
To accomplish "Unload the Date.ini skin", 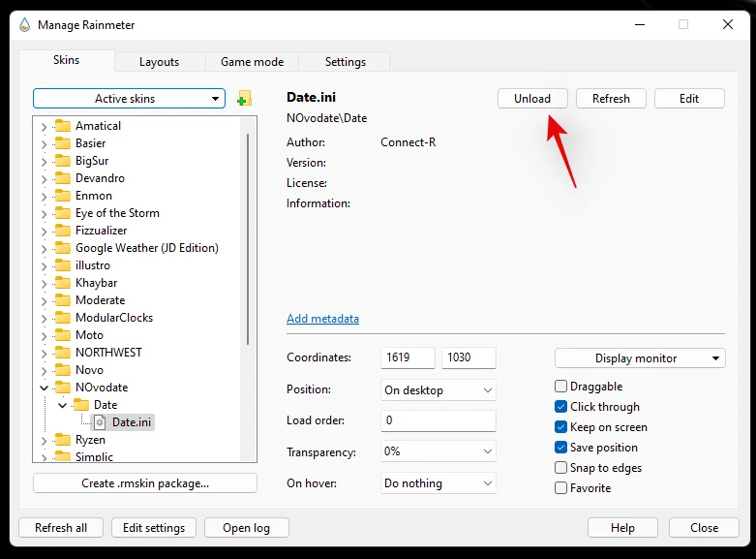I will (x=532, y=99).
